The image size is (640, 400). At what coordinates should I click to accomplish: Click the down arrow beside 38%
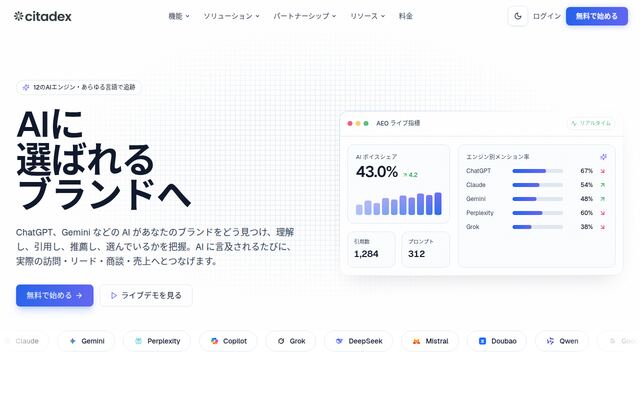[x=602, y=227]
